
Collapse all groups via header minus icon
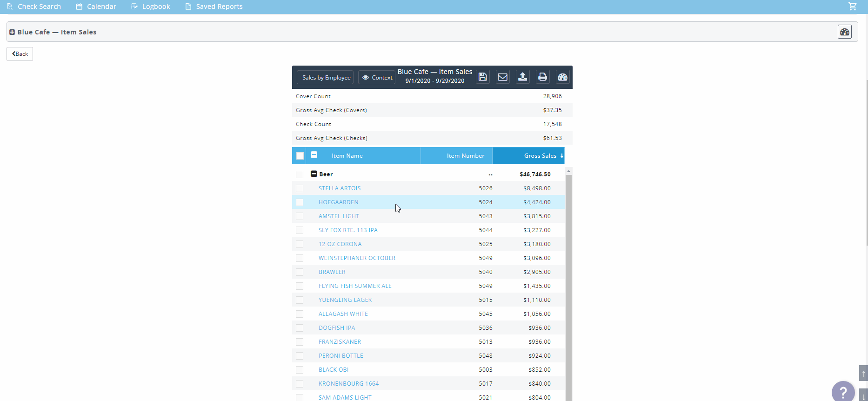314,155
